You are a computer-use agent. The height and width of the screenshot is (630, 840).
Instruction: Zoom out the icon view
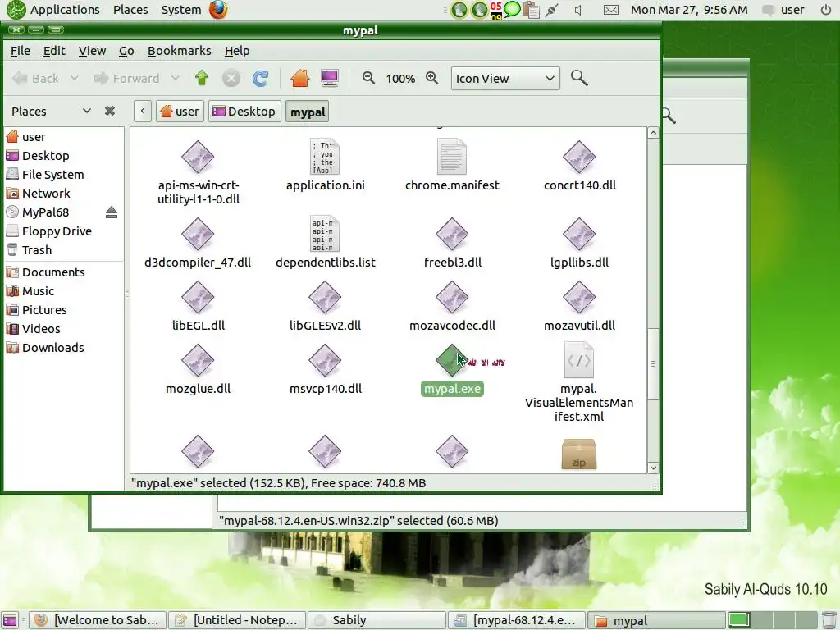pos(368,78)
